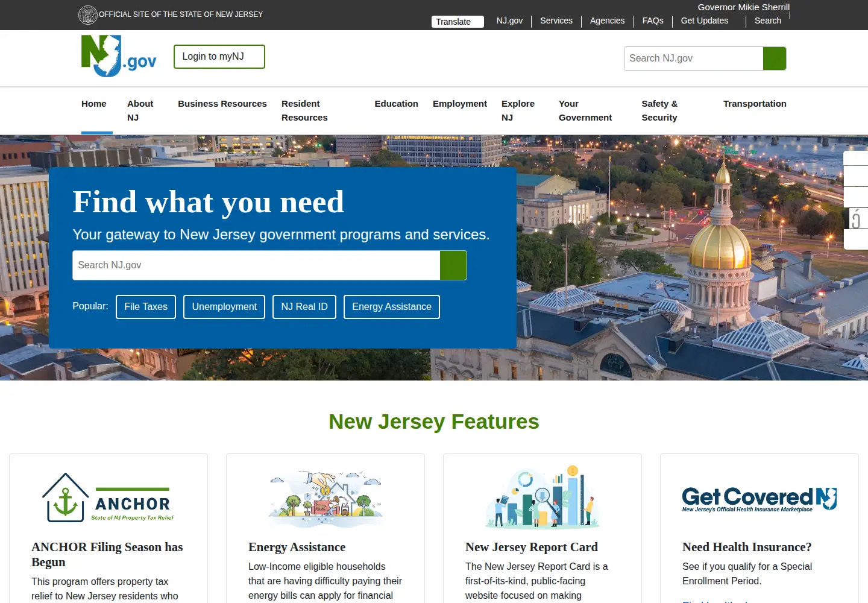Screen dimensions: 868x603
Task: Open the New Jersey Report Card illustration
Action: 542,497
